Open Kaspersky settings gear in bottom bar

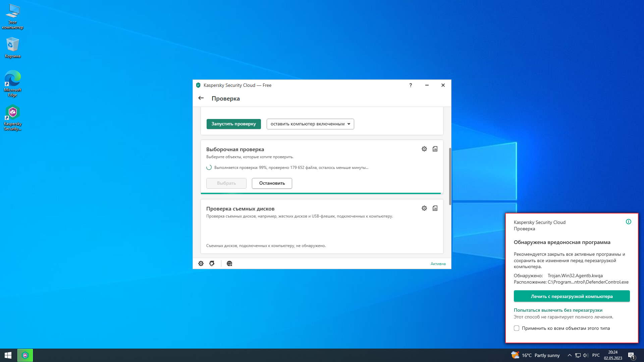click(x=201, y=263)
